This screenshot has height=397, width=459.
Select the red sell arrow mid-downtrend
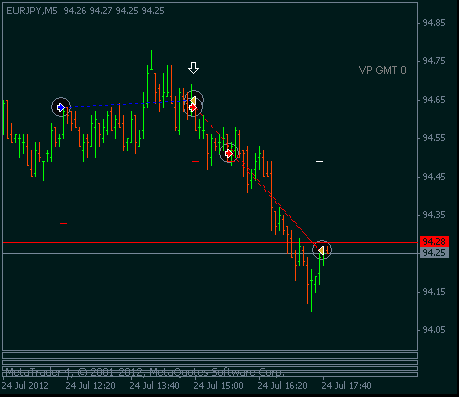pyautogui.click(x=229, y=153)
